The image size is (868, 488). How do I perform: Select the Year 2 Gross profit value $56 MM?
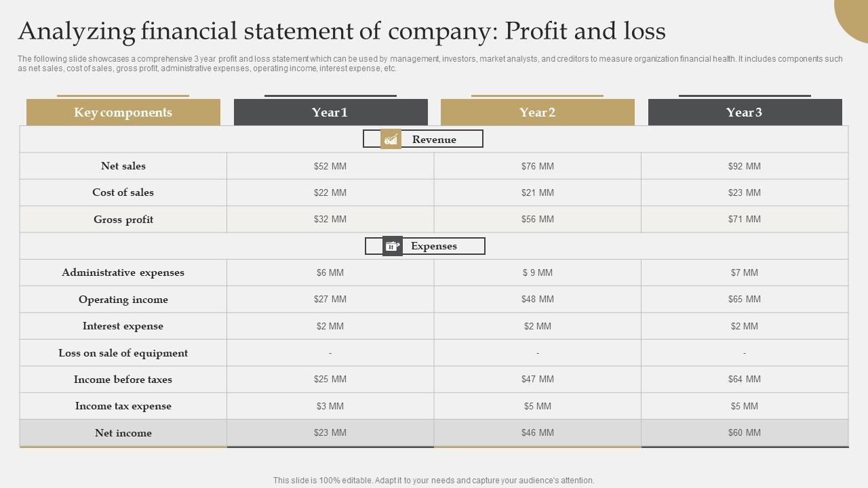point(538,220)
